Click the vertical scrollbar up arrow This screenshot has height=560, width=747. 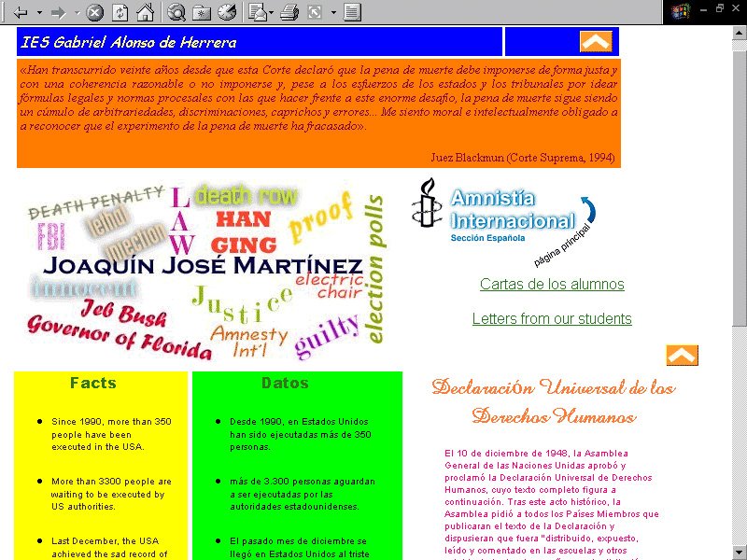740,33
